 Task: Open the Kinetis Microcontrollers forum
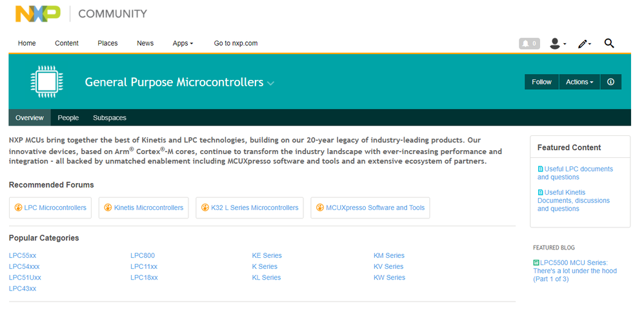[148, 208]
